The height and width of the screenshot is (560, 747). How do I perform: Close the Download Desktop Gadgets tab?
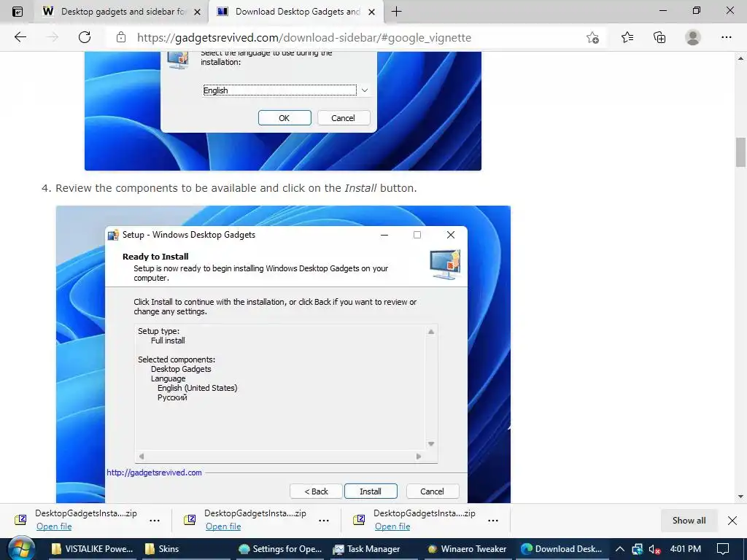(x=371, y=12)
